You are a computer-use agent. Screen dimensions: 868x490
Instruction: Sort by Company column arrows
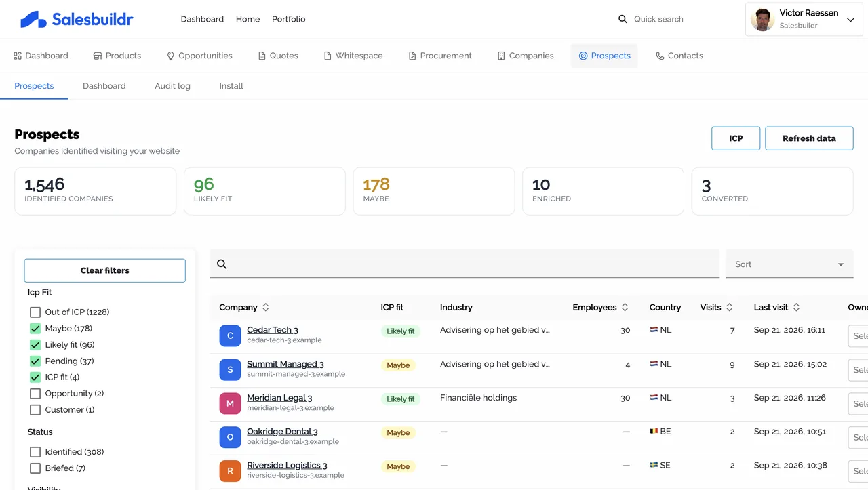tap(266, 307)
